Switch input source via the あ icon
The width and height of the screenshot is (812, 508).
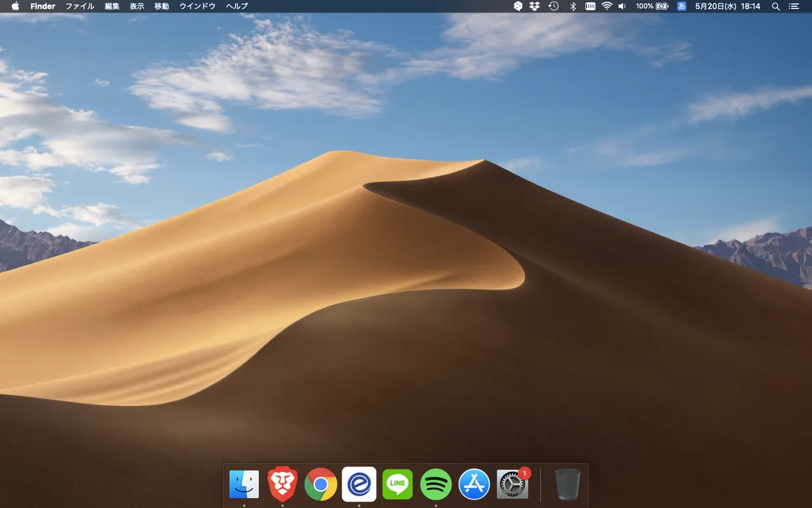[682, 6]
